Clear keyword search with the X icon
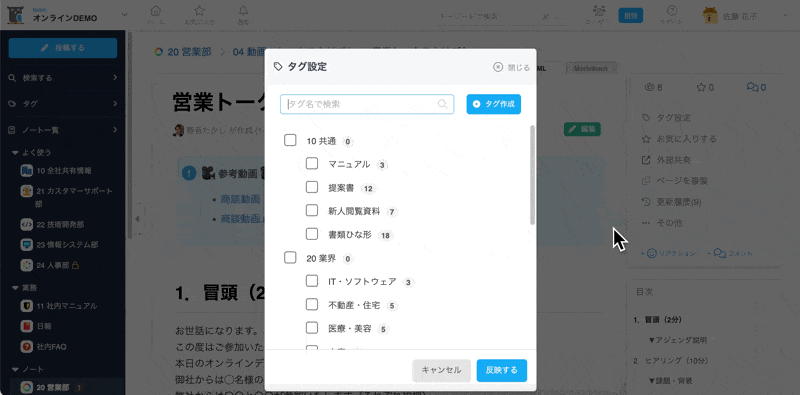The height and width of the screenshot is (395, 800). coord(545,16)
